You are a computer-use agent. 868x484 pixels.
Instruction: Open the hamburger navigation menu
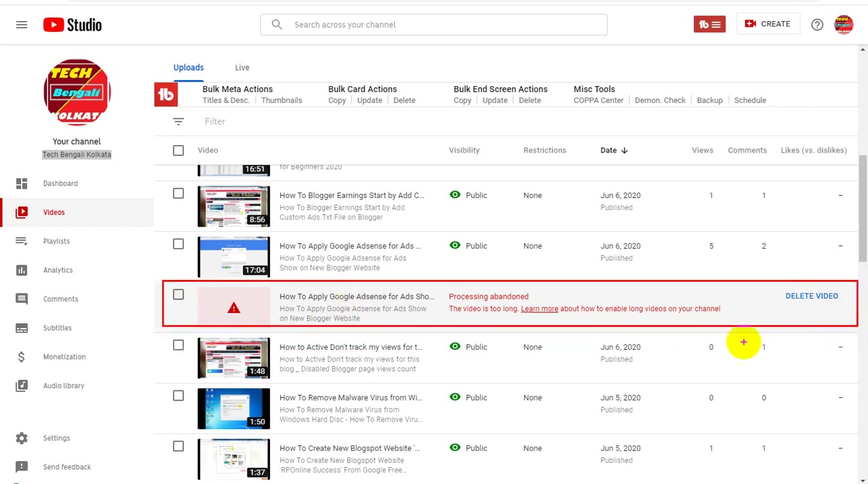[x=22, y=24]
